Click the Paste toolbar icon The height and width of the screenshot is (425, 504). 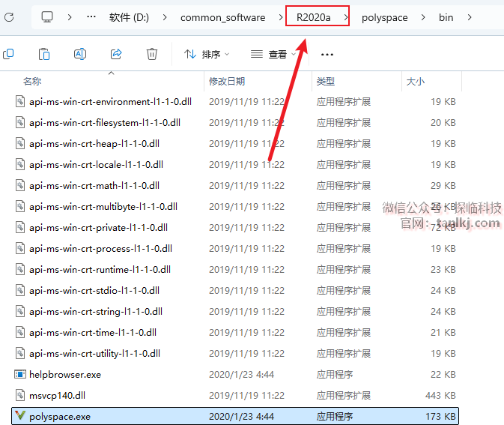[44, 54]
